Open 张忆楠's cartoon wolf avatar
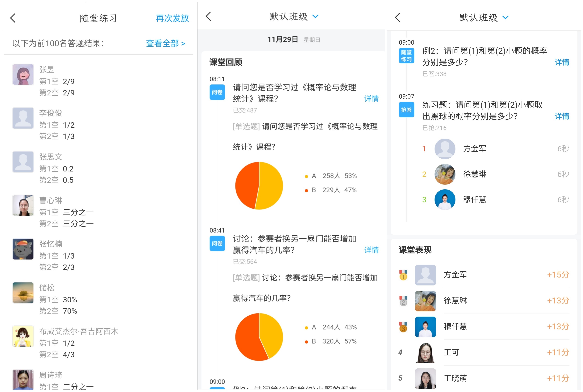The image size is (583, 392). coord(23,249)
